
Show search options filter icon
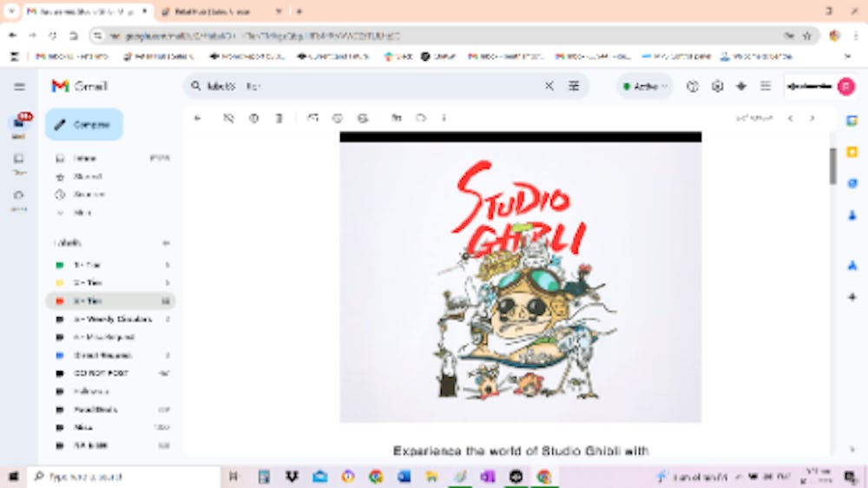pos(574,86)
